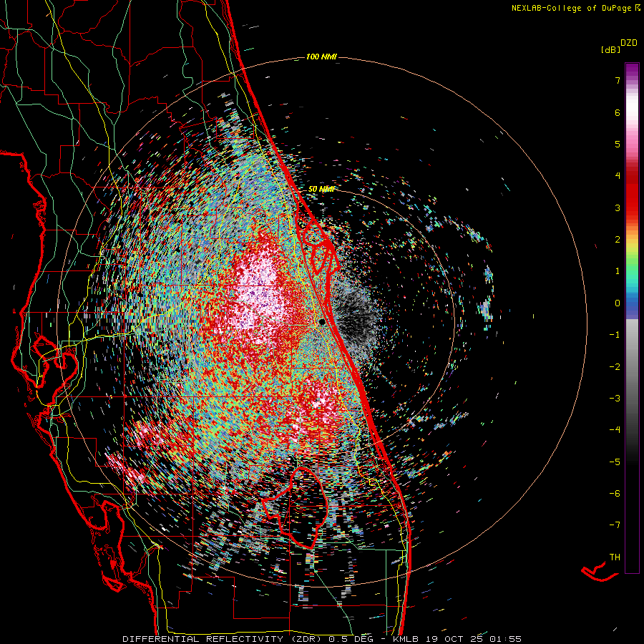Viewport: 644px width, 644px height.
Task: Click the 0 value on the color scale
Action: pos(618,303)
